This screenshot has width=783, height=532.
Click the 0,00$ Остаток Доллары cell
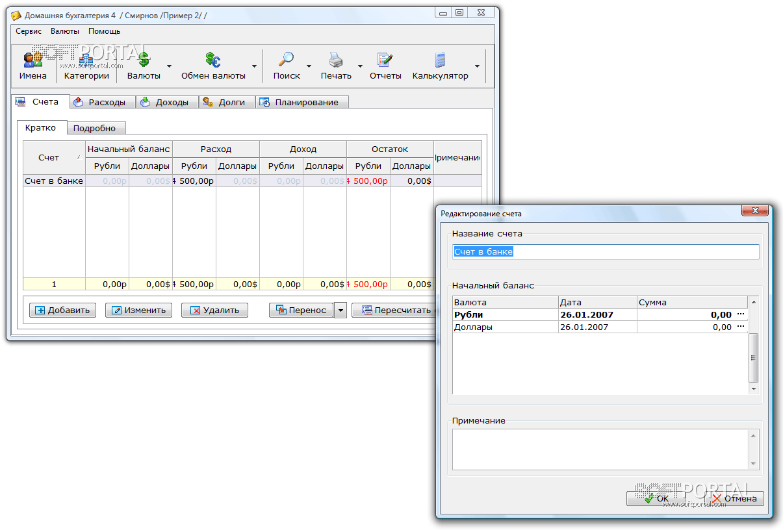(x=412, y=181)
